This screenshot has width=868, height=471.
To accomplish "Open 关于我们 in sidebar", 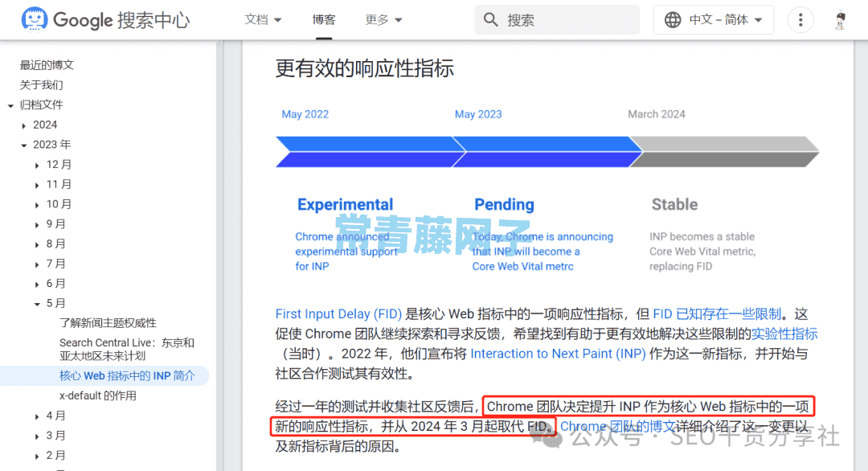I will coord(42,84).
